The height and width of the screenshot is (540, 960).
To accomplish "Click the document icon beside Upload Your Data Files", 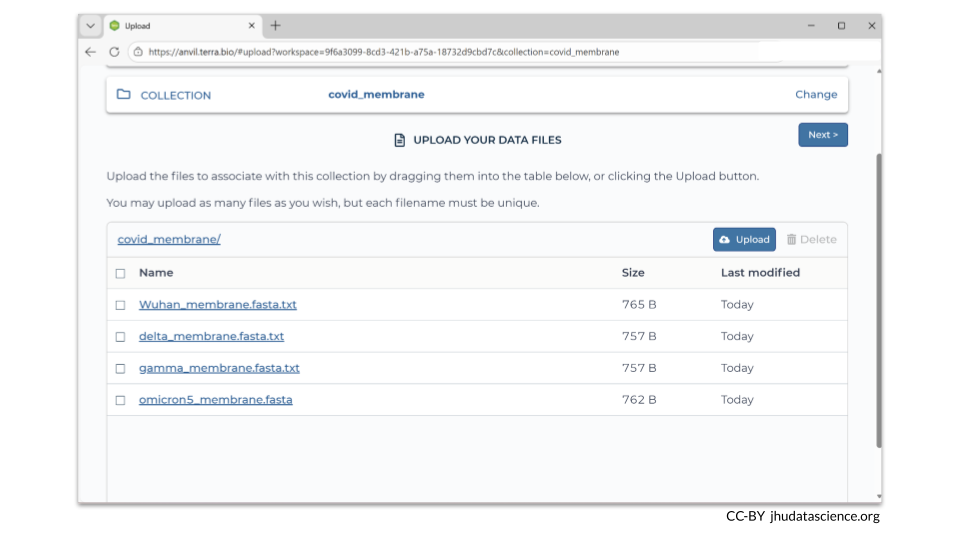I will 399,140.
